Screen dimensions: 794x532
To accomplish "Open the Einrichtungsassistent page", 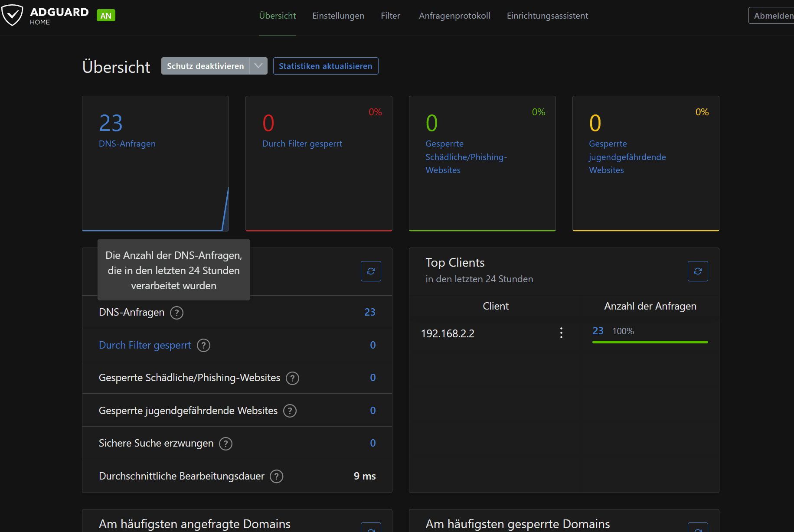I will coord(547,16).
